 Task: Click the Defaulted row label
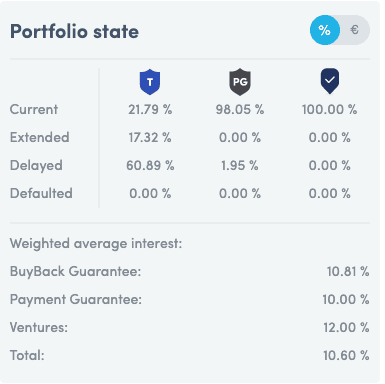41,193
